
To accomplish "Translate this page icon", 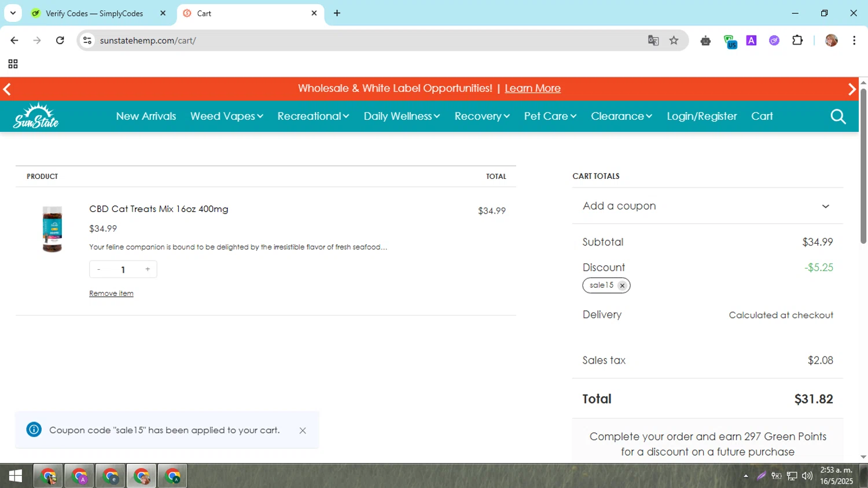I will (653, 41).
